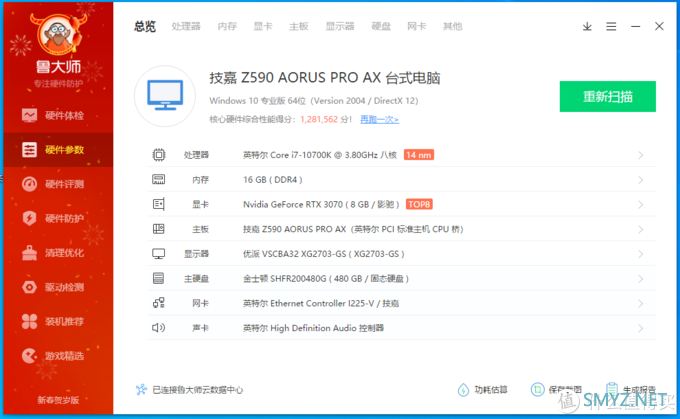This screenshot has width=680, height=419.
Task: Click the 鲁大师 monkey logo
Action: [x=58, y=34]
